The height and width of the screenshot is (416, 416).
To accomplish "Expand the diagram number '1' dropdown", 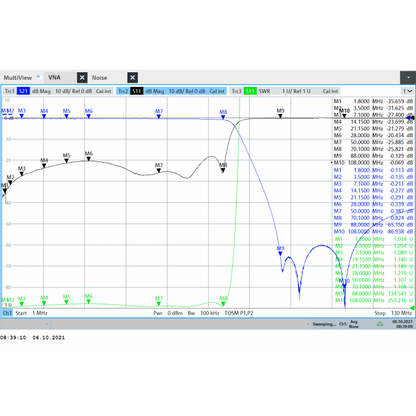I will tap(407, 91).
